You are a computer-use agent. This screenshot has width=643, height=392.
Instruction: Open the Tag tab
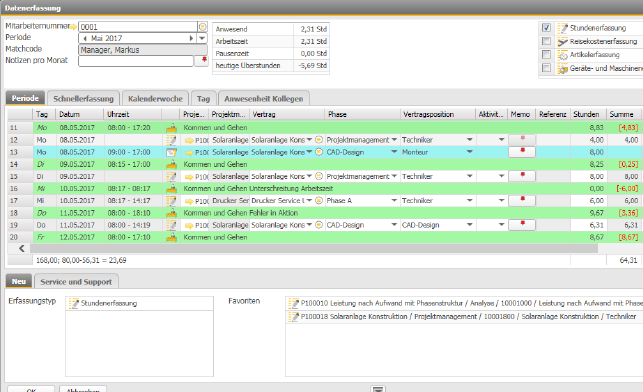(x=203, y=99)
